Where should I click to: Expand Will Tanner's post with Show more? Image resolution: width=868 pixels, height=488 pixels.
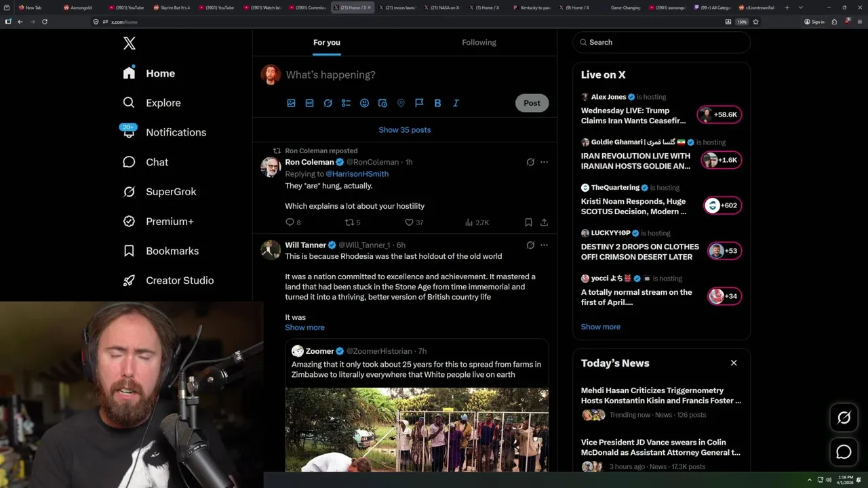click(304, 327)
